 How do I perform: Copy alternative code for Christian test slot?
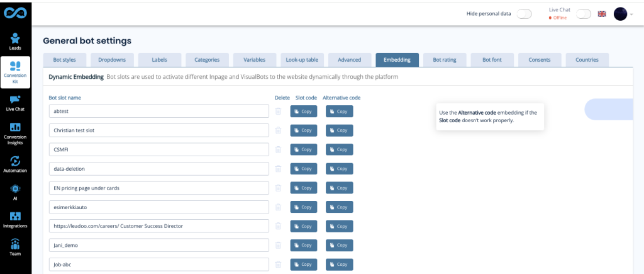pos(339,130)
